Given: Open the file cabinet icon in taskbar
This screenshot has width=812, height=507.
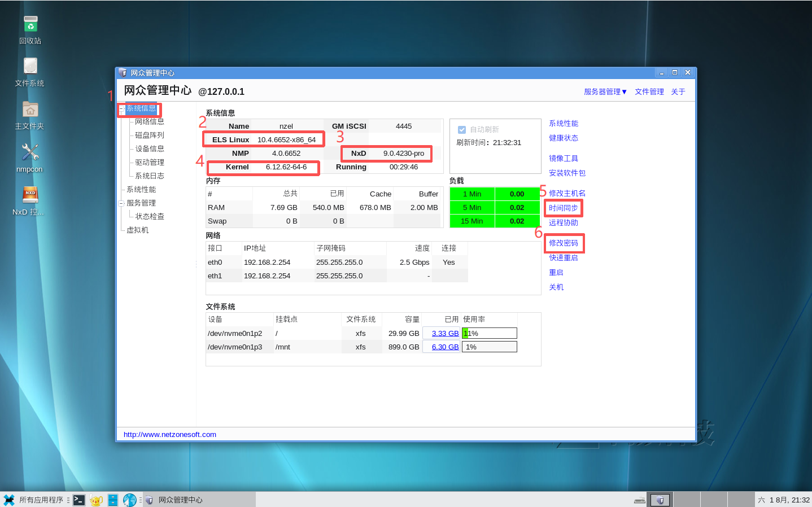Looking at the screenshot, I should tap(113, 500).
